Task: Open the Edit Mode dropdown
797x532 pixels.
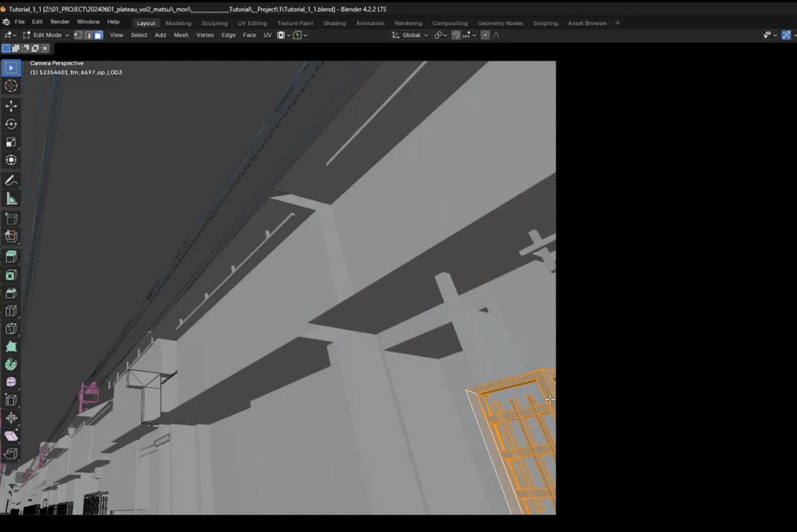Action: (46, 35)
